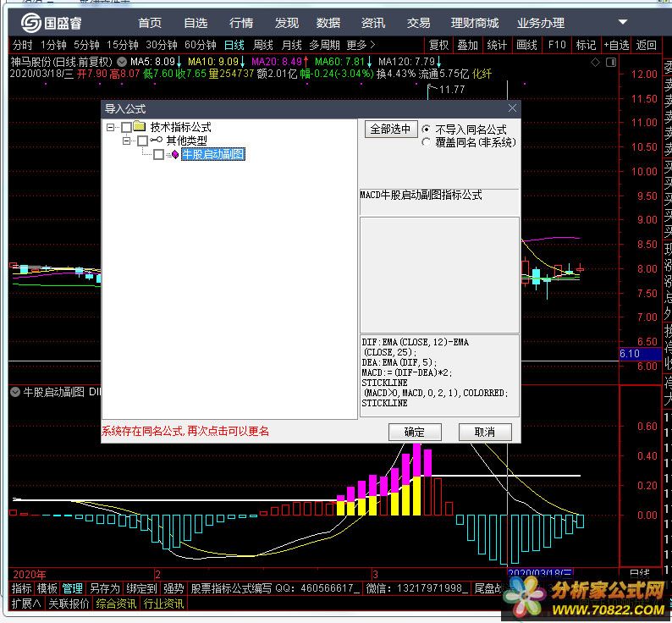This screenshot has width=672, height=623.
Task: Click the diamond icon above the price axis
Action: tap(595, 63)
